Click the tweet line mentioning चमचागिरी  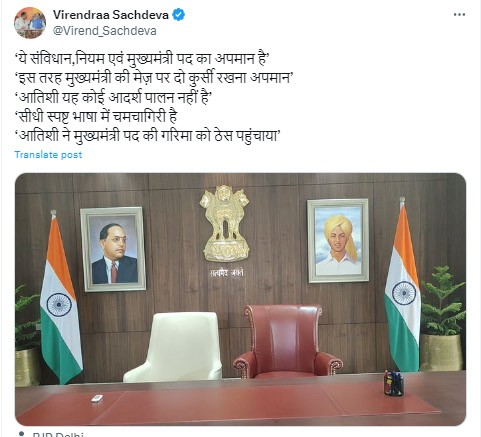pos(96,117)
